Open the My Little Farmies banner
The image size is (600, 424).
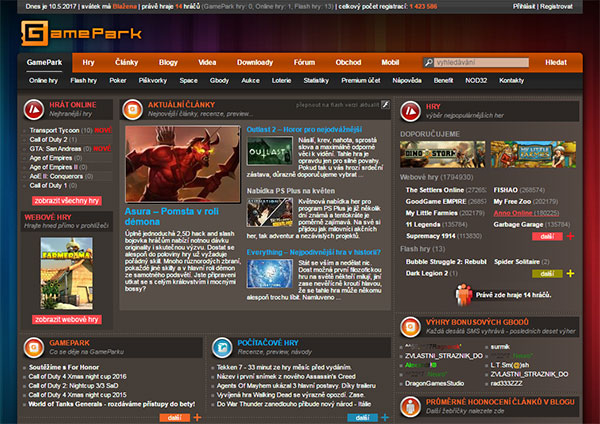[533, 154]
